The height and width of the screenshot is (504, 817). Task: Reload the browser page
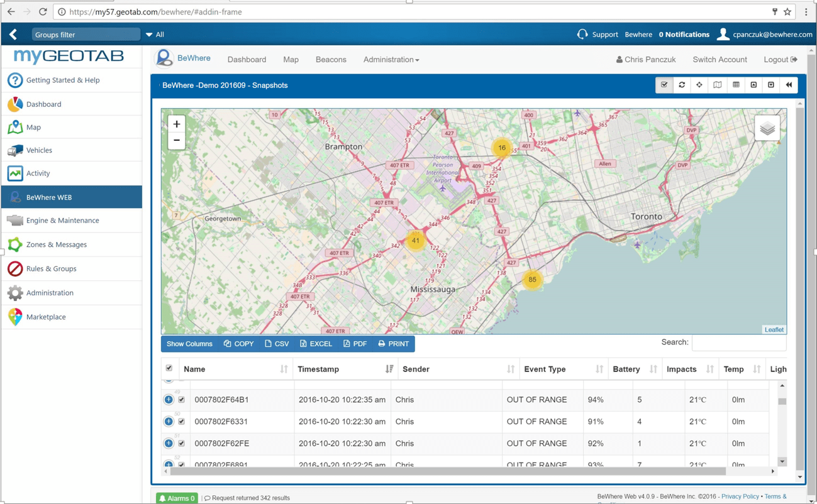coord(43,11)
